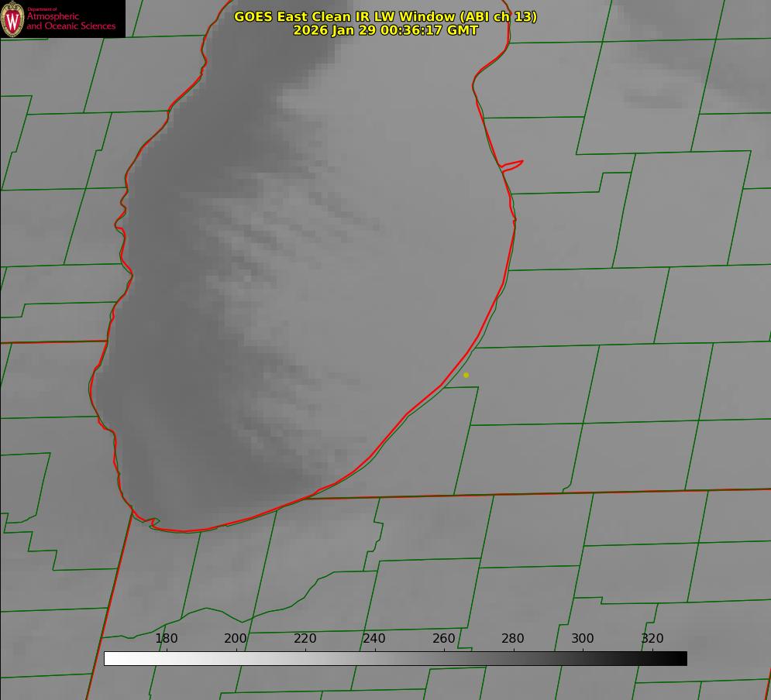771x700 pixels.
Task: Click the 320 colorbar label
Action: tap(652, 639)
